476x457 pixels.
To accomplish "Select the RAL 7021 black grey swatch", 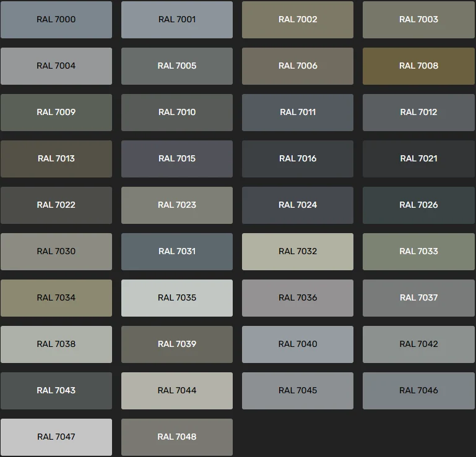I will 418,159.
